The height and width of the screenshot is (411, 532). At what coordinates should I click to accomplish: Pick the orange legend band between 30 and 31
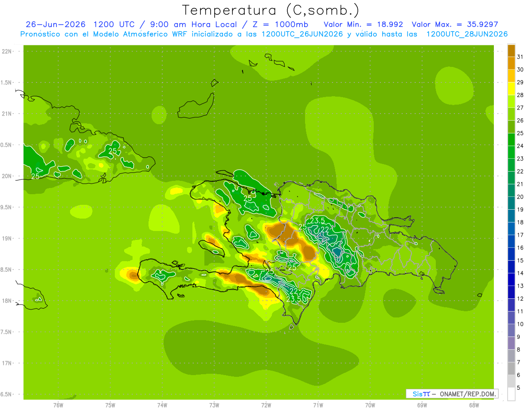click(x=511, y=63)
